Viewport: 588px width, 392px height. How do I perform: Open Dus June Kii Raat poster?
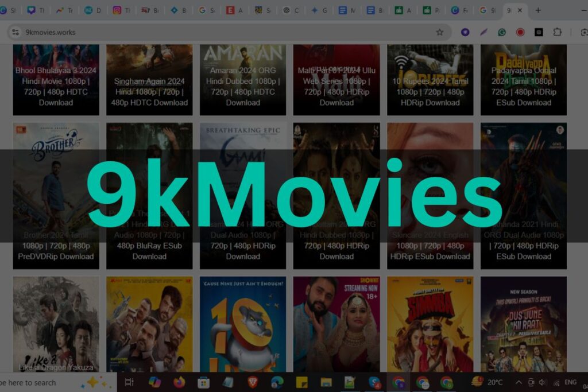[x=524, y=324]
